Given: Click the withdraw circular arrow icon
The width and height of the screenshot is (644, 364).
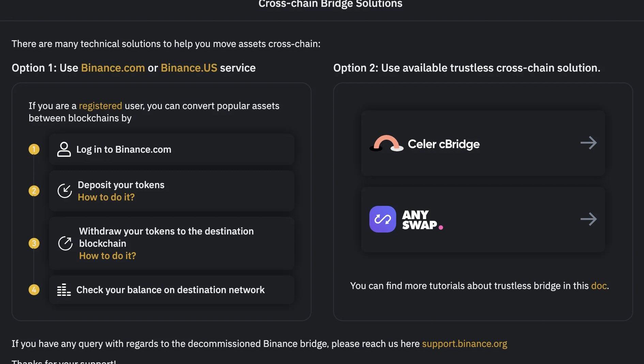Looking at the screenshot, I should point(65,243).
